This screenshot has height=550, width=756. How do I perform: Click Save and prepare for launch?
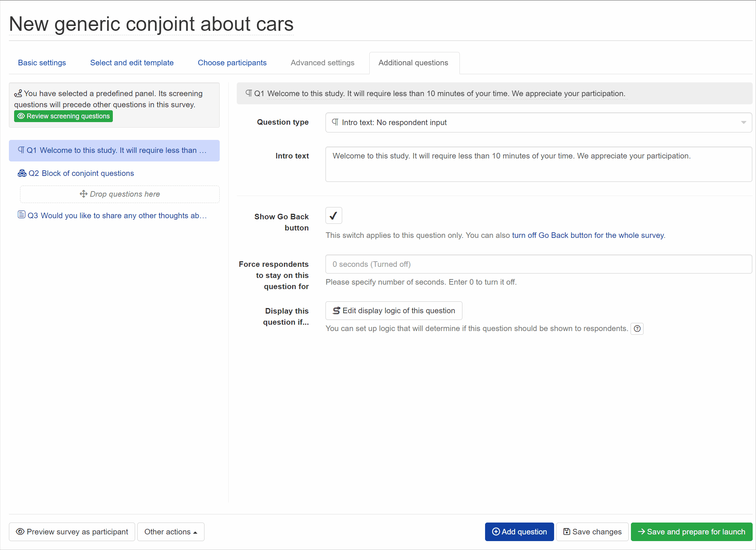(x=691, y=532)
